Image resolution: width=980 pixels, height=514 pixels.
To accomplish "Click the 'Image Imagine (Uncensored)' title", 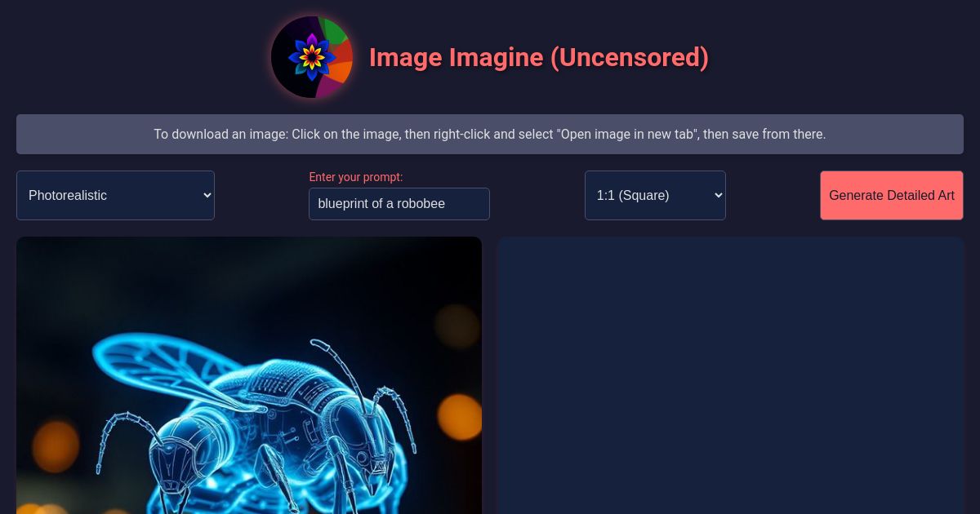I will [x=539, y=57].
